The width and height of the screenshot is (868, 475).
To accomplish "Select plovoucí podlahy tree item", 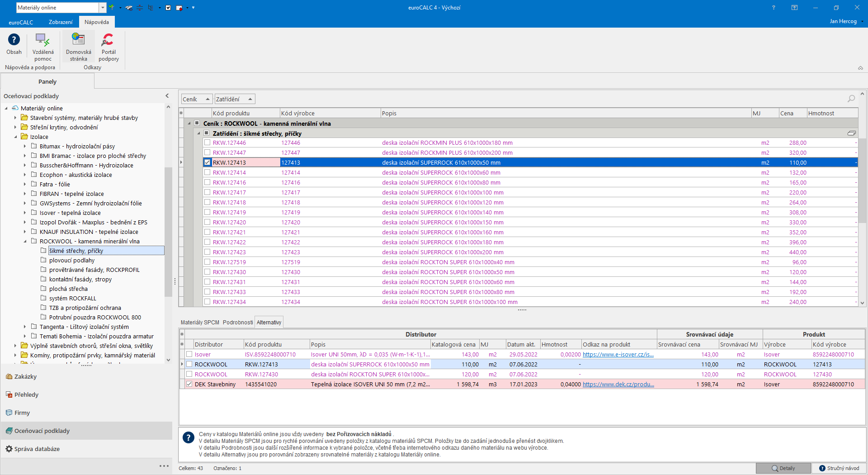I will click(x=72, y=260).
